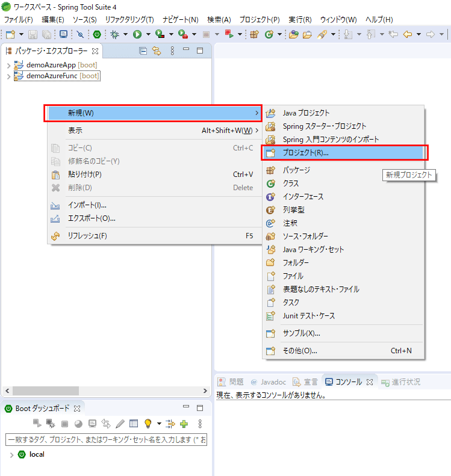Select プロジェクト(R)... from the submenu
This screenshot has height=476, width=451.
(x=306, y=153)
